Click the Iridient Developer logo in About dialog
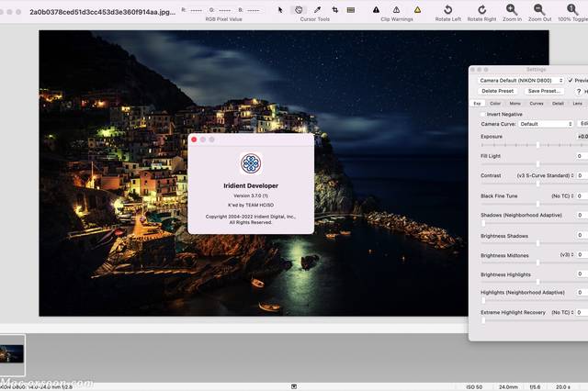The height and width of the screenshot is (391, 588). (251, 163)
